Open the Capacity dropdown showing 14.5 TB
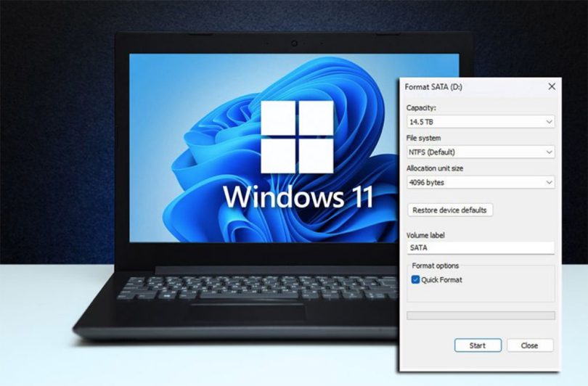 pyautogui.click(x=481, y=122)
